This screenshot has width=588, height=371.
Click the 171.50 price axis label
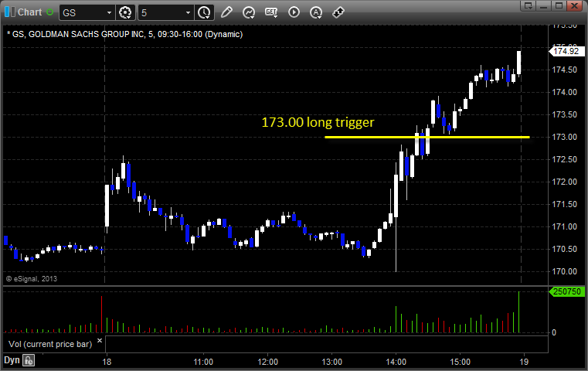pyautogui.click(x=564, y=205)
